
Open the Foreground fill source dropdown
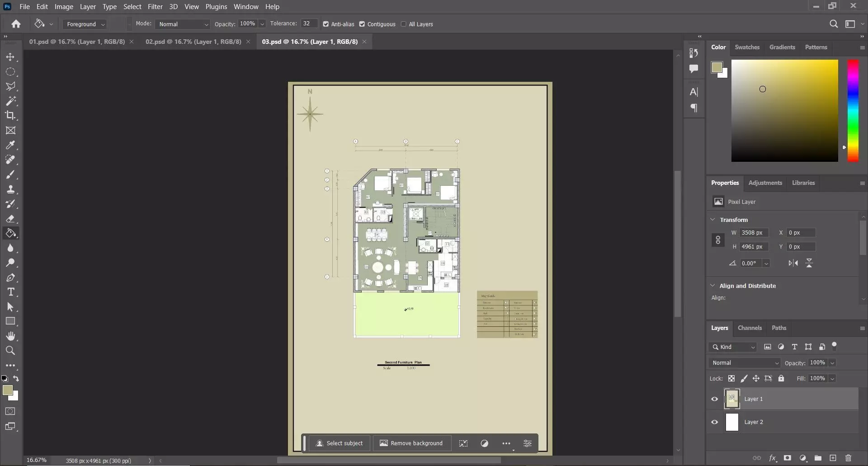pyautogui.click(x=85, y=24)
